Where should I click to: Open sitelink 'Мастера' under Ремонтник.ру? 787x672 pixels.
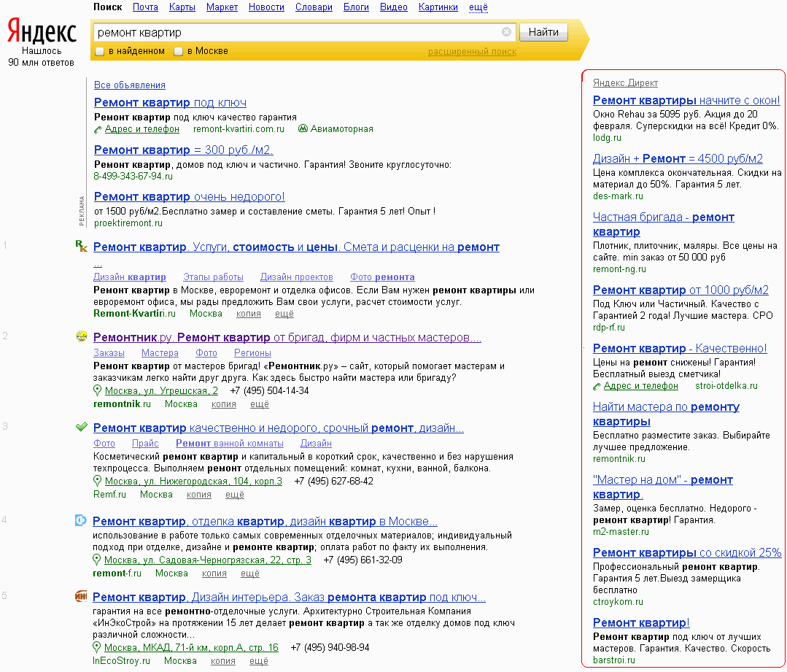click(160, 352)
